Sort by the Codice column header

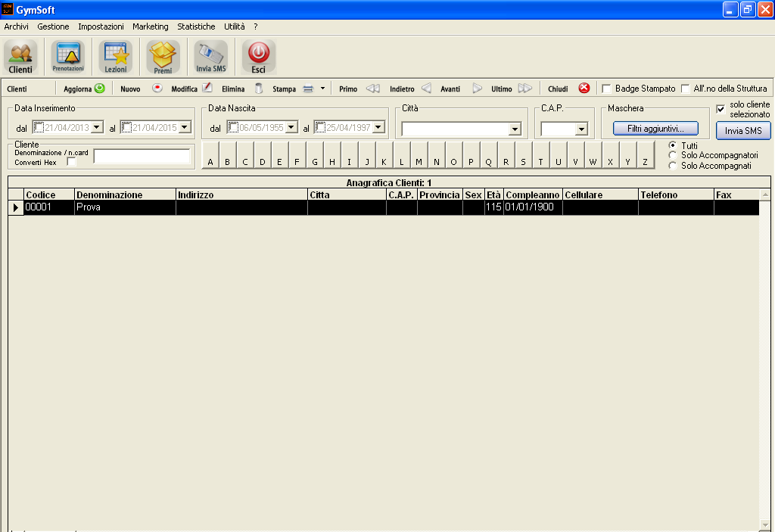tap(49, 194)
